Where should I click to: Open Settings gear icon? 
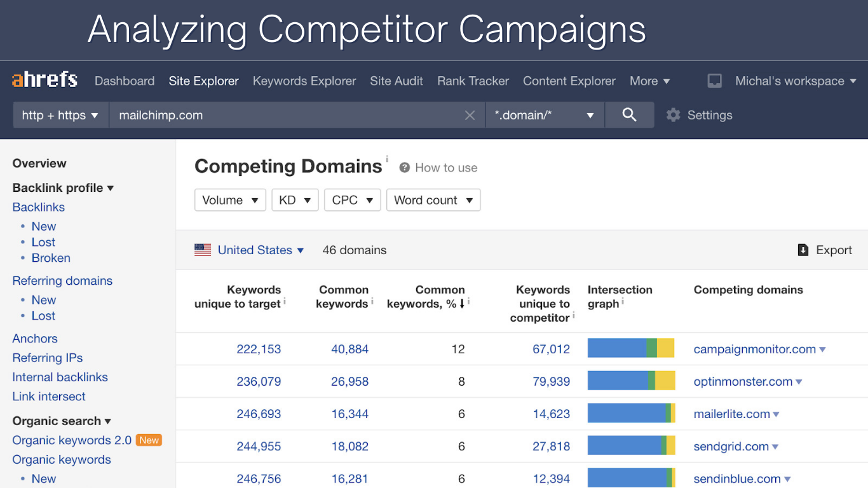(x=674, y=115)
